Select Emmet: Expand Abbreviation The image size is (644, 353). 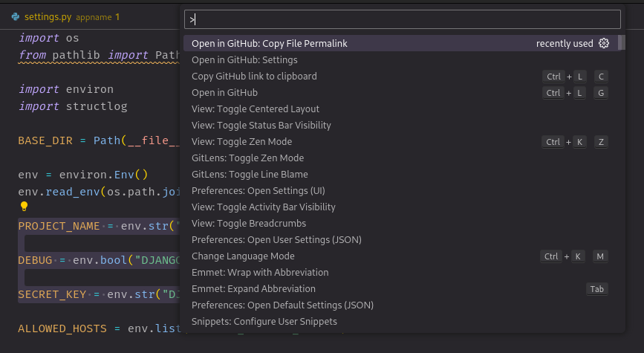(400, 289)
